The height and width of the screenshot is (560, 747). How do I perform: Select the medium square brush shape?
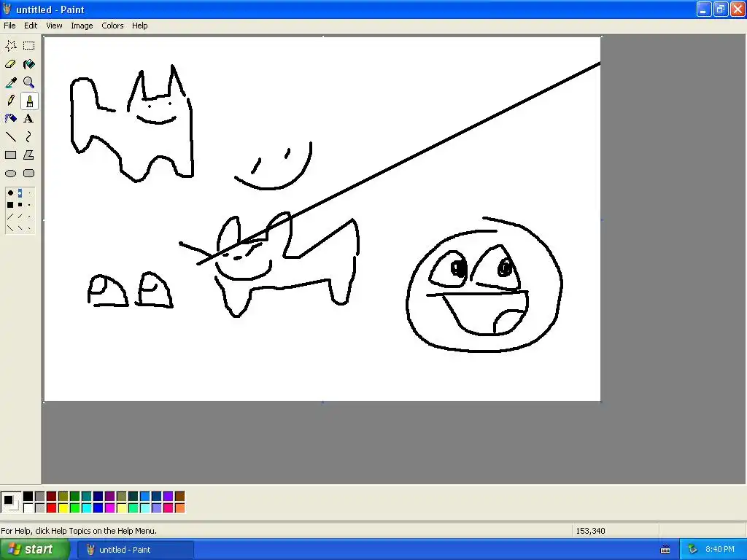(20, 205)
